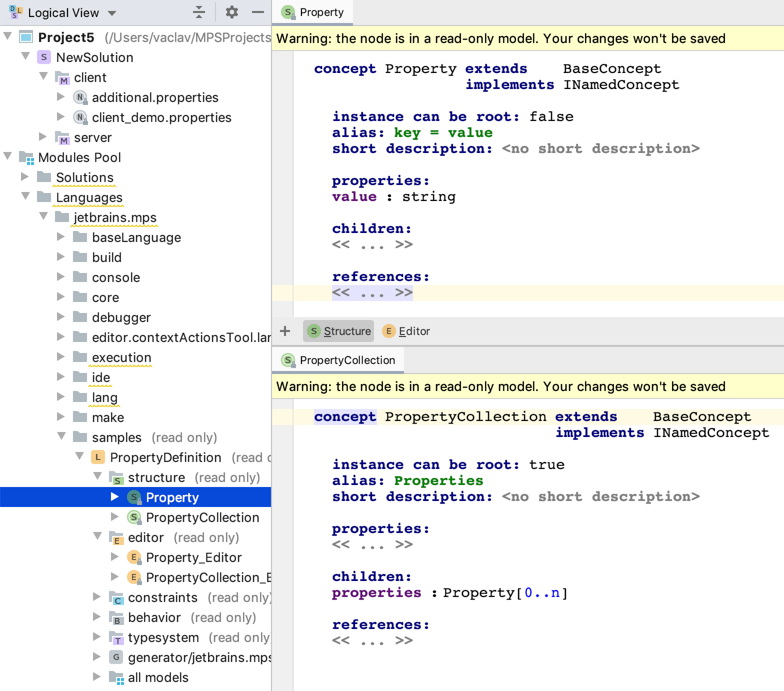Image resolution: width=784 pixels, height=691 pixels.
Task: Collapse the samples folder
Action: 61,436
